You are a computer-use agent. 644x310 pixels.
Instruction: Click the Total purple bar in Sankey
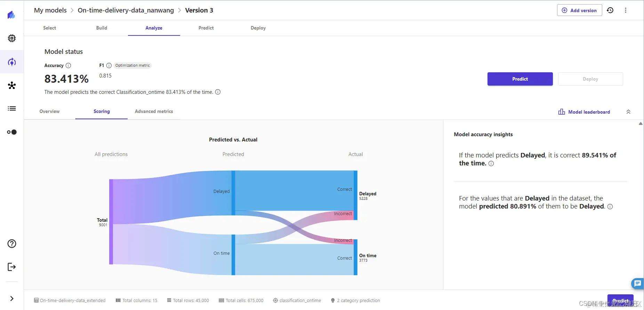tap(111, 222)
